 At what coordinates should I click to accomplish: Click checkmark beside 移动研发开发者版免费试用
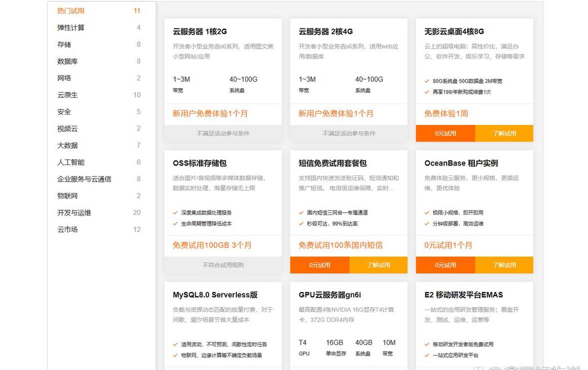(x=427, y=344)
